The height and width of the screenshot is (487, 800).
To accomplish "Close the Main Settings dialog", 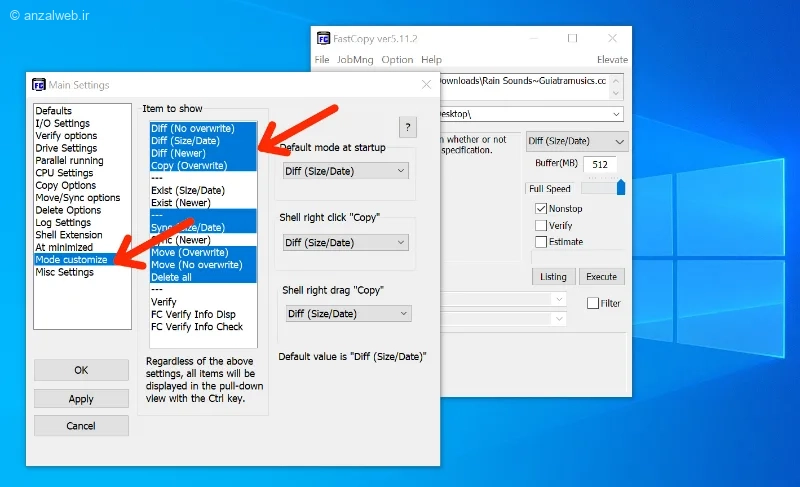I will coord(427,85).
